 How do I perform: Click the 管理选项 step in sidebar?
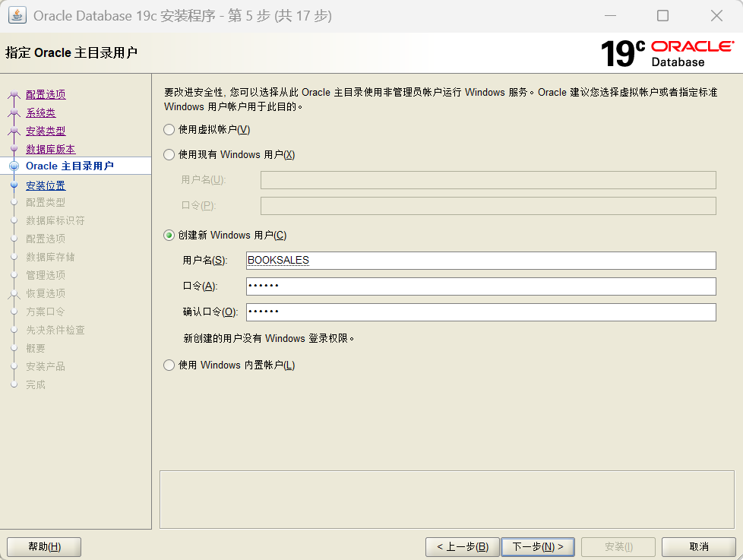point(46,275)
